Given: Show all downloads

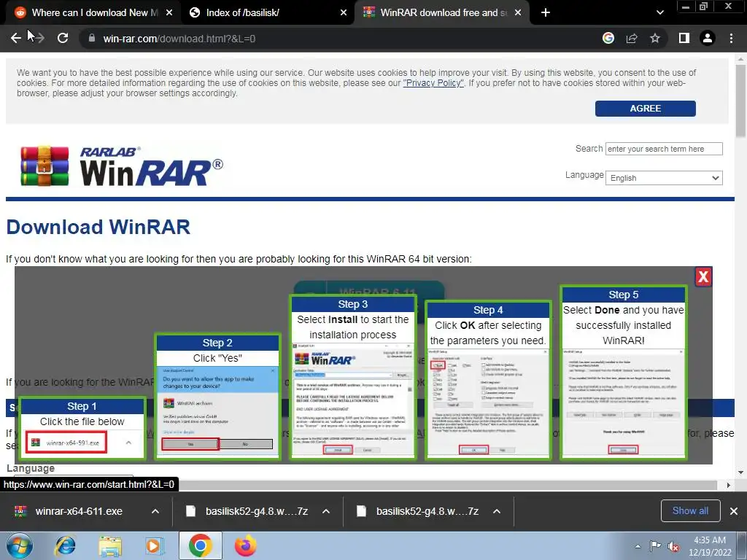Looking at the screenshot, I should 690,511.
